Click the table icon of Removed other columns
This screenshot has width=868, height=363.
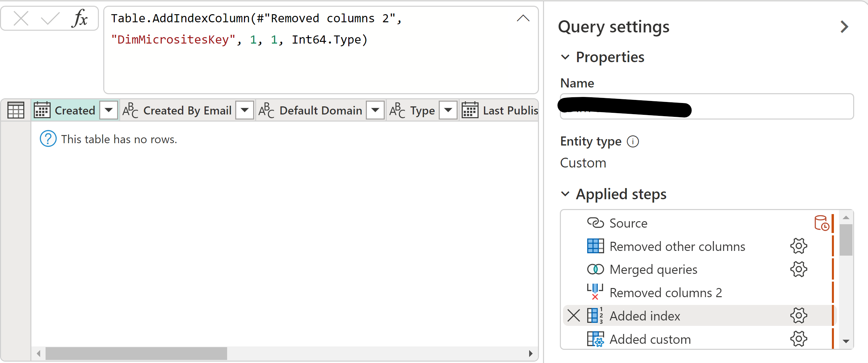point(596,246)
